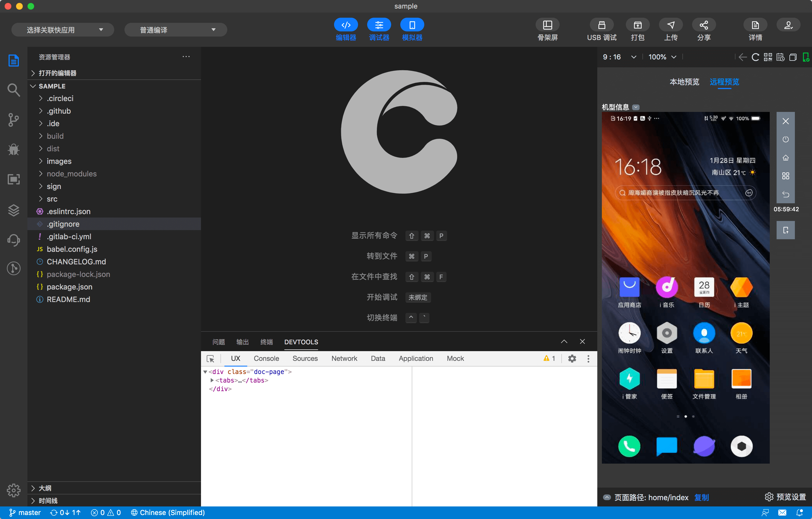Toggle the 调试器 debugger panel button
The image size is (812, 519).
pyautogui.click(x=379, y=25)
